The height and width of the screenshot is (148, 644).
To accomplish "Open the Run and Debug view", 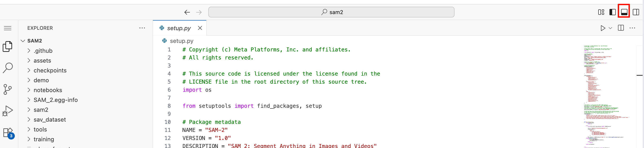I will tap(7, 111).
